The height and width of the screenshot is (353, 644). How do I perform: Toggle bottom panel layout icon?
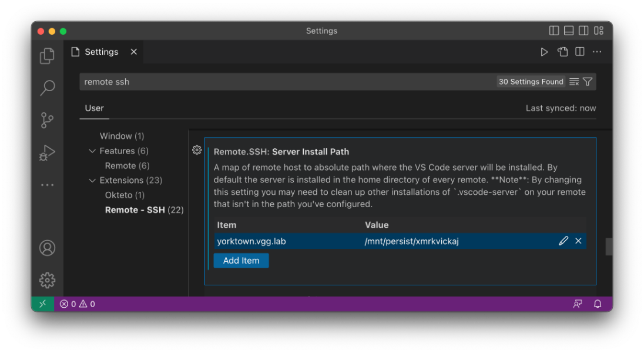point(569,31)
